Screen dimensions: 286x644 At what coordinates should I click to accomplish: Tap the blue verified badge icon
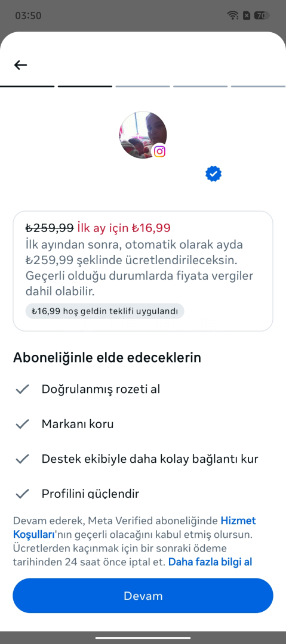(213, 174)
